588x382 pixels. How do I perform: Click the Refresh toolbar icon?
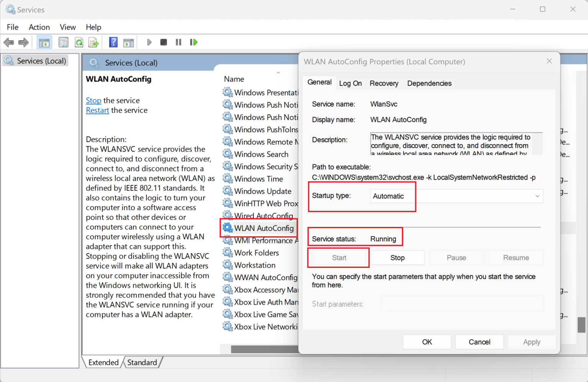point(79,42)
